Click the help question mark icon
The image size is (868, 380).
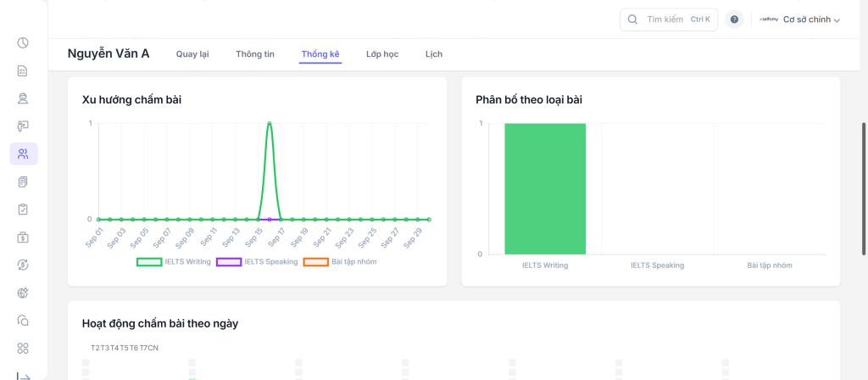tap(734, 20)
